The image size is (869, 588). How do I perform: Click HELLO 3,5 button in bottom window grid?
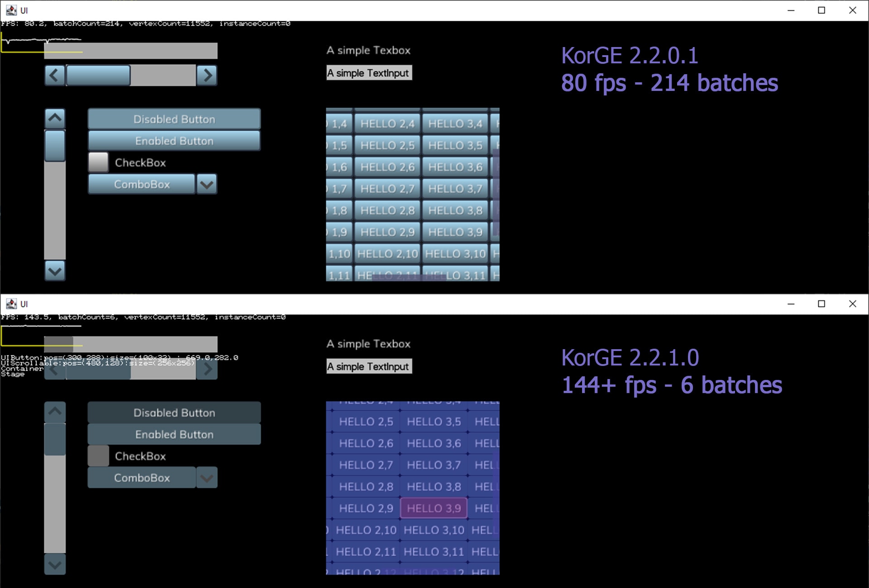[x=434, y=422]
